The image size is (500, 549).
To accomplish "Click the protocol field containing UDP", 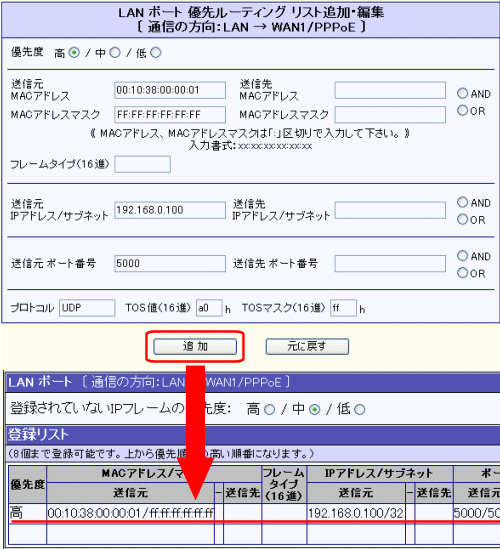I will click(87, 308).
